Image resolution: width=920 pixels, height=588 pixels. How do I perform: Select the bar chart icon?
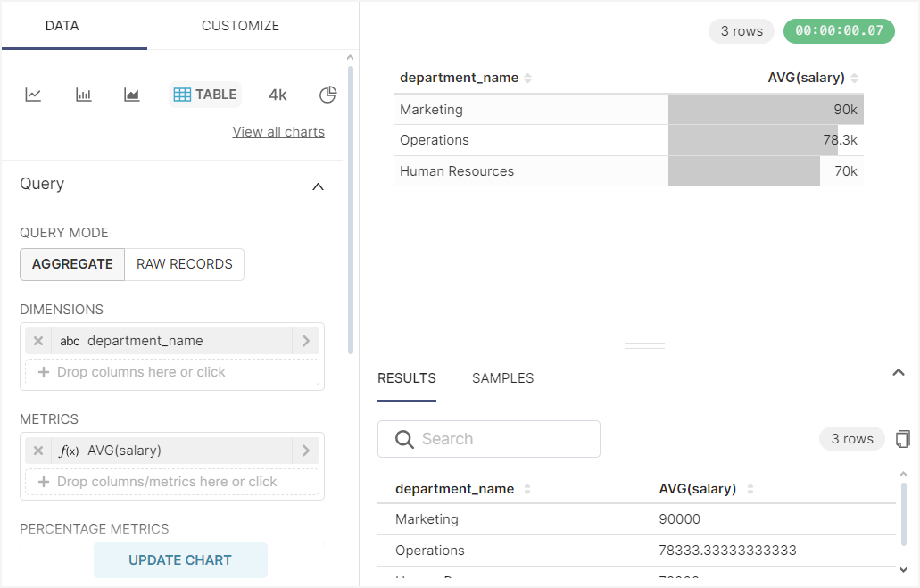(84, 95)
